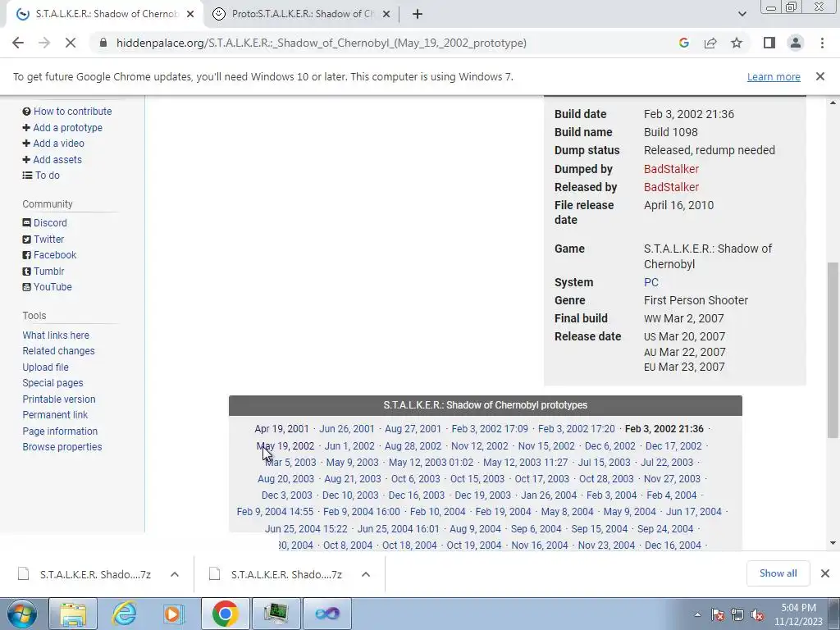This screenshot has width=840, height=630.
Task: Open the Apr 19, 2001 prototype
Action: point(282,429)
